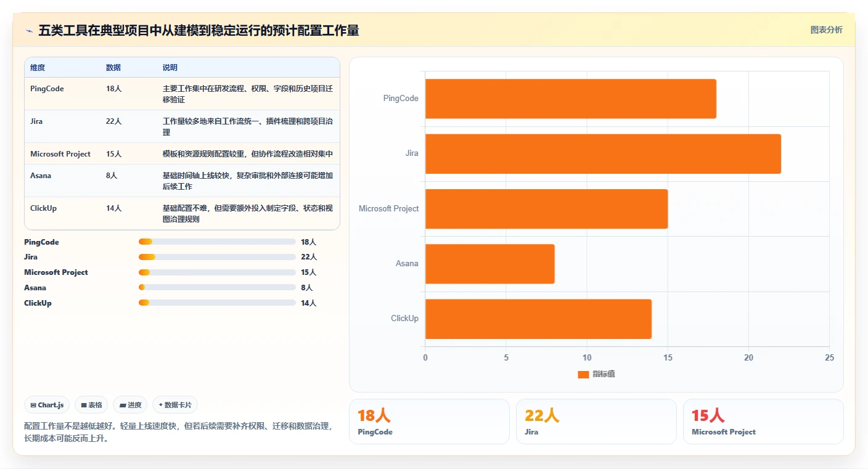Click the PingCode description about 研发流程
Image resolution: width=868 pixels, height=469 pixels.
248,94
